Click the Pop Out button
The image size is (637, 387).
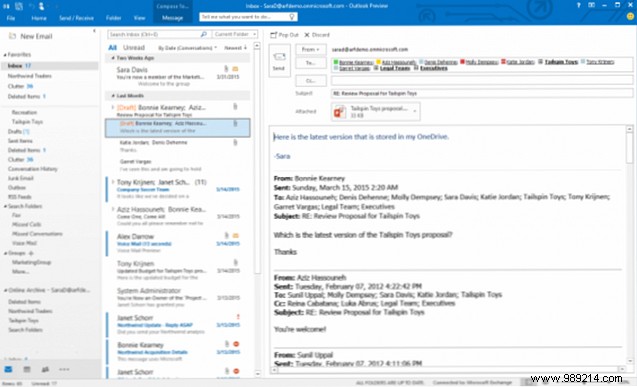[x=284, y=35]
